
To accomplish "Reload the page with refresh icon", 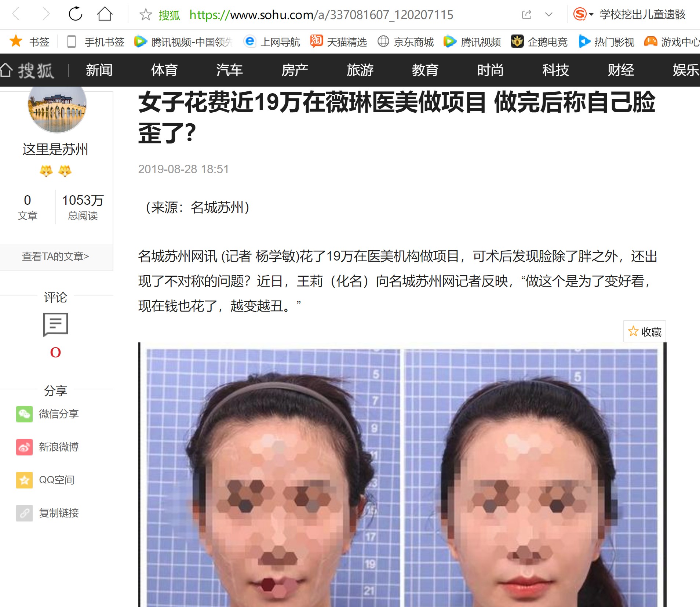I will (75, 14).
